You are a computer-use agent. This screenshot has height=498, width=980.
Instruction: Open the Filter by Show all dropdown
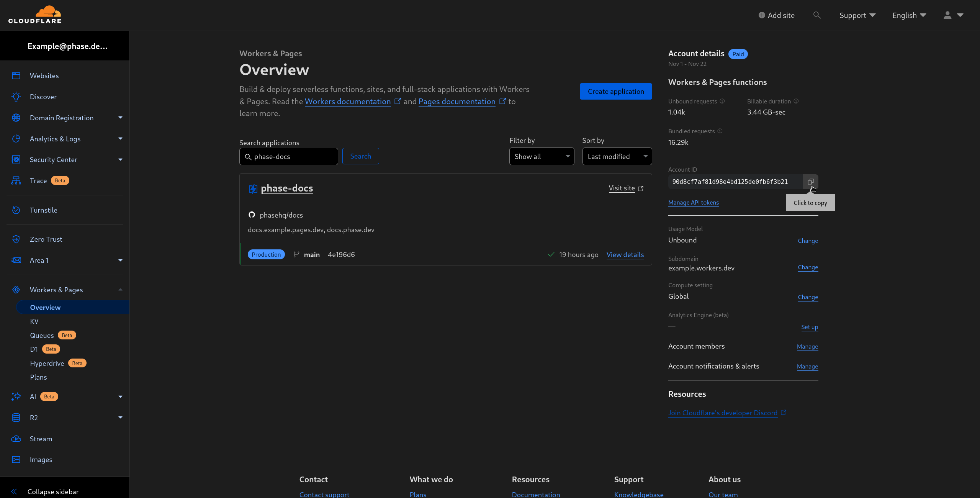[542, 156]
